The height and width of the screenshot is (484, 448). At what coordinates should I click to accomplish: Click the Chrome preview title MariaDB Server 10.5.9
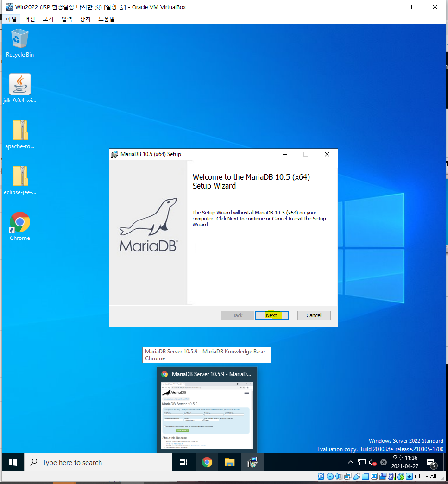coord(212,374)
